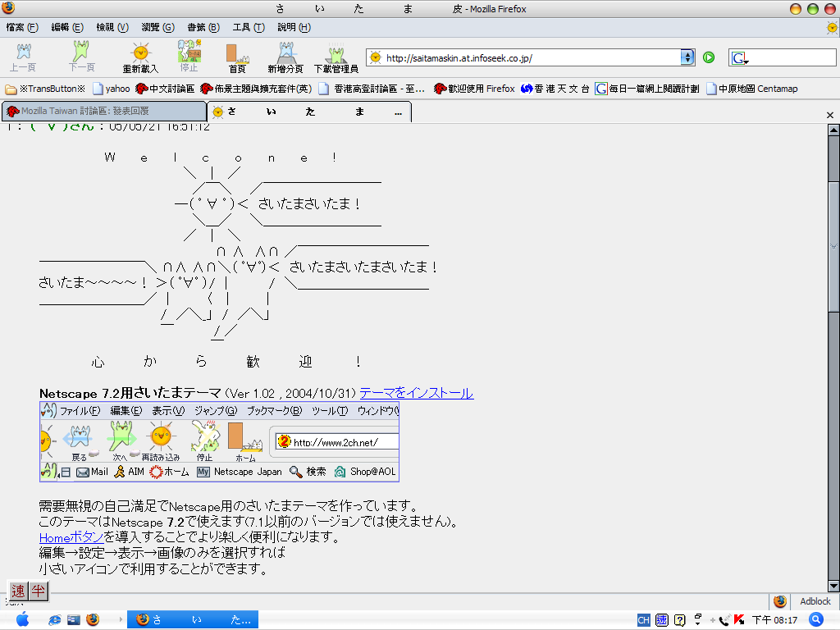Expand the address bar URL history dropdown

click(x=687, y=57)
